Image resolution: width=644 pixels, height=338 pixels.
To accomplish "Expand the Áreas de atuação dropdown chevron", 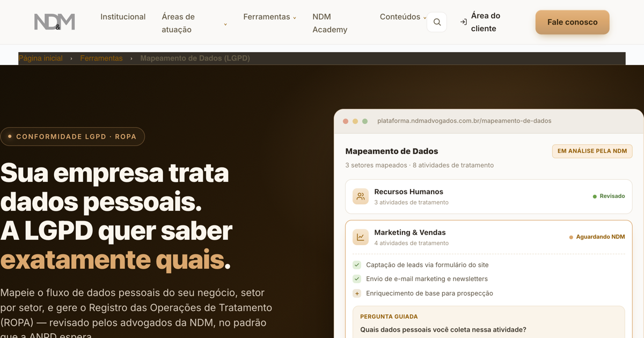I will pos(225,24).
